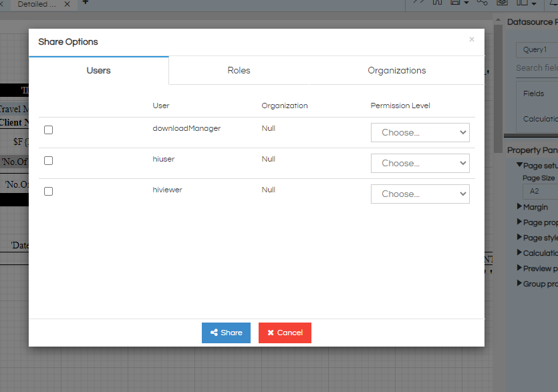Open the save options dropdown arrow
This screenshot has width=558, height=392.
[x=466, y=3]
